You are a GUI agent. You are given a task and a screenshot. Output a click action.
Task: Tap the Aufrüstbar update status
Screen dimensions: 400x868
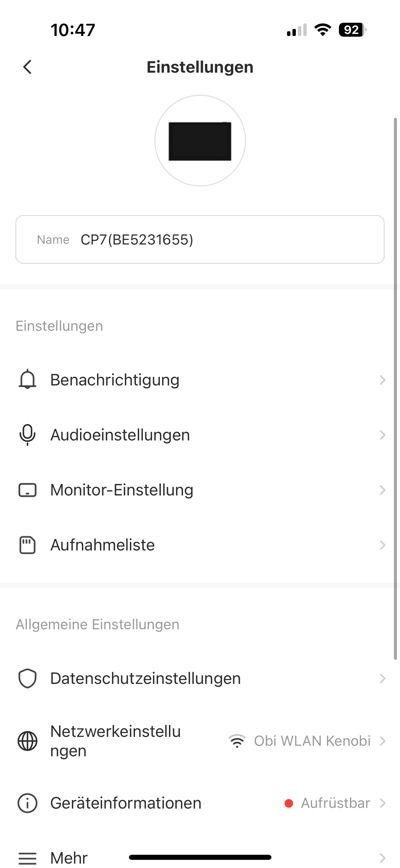(x=335, y=803)
